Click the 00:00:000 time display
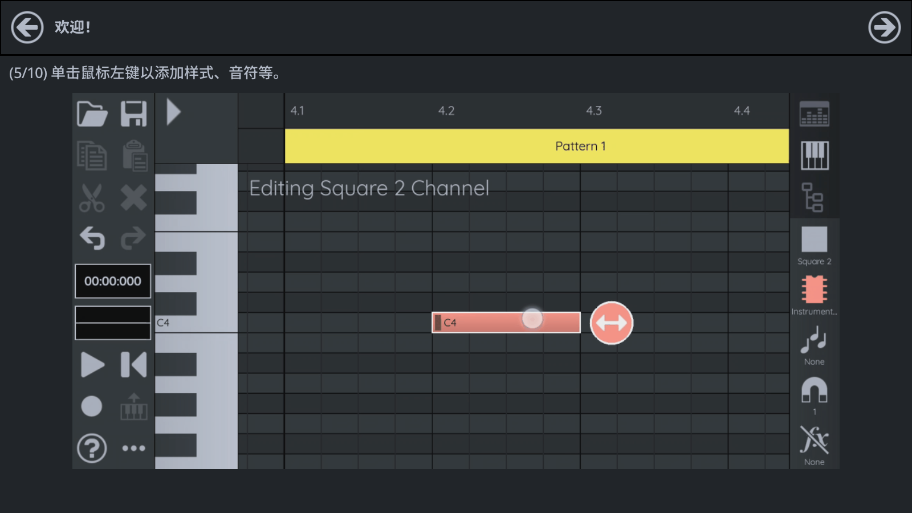 113,281
